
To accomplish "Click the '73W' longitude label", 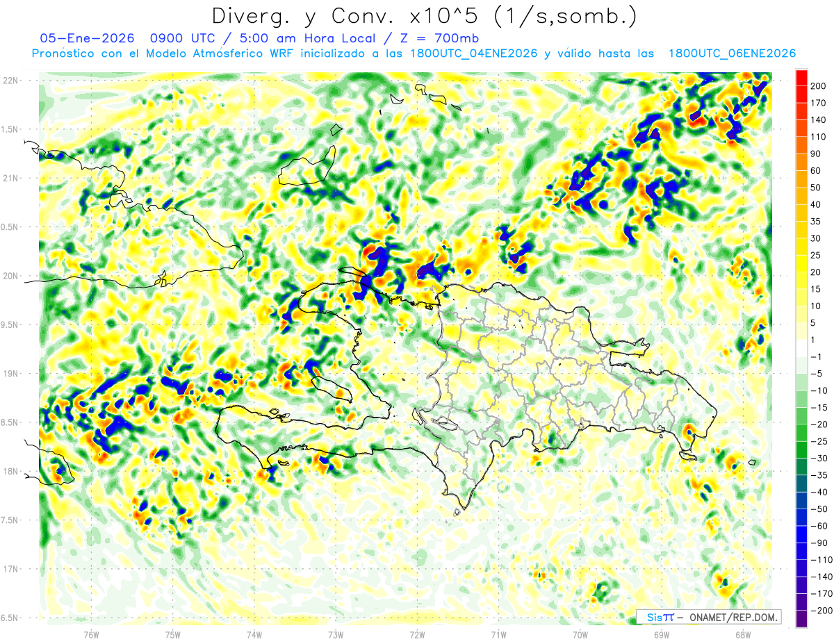I will click(x=336, y=634).
